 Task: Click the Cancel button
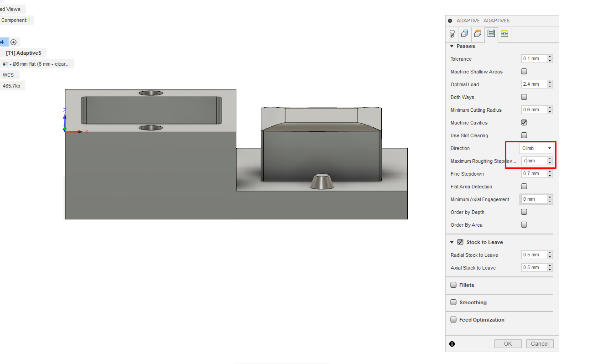point(540,344)
